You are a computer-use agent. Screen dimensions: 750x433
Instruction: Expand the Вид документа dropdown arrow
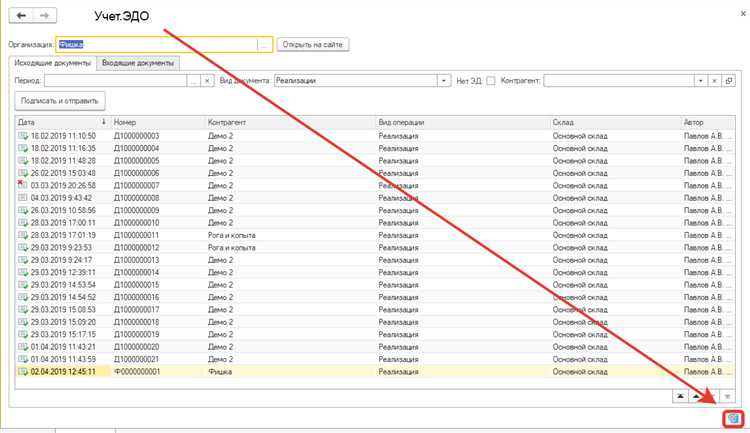[444, 81]
